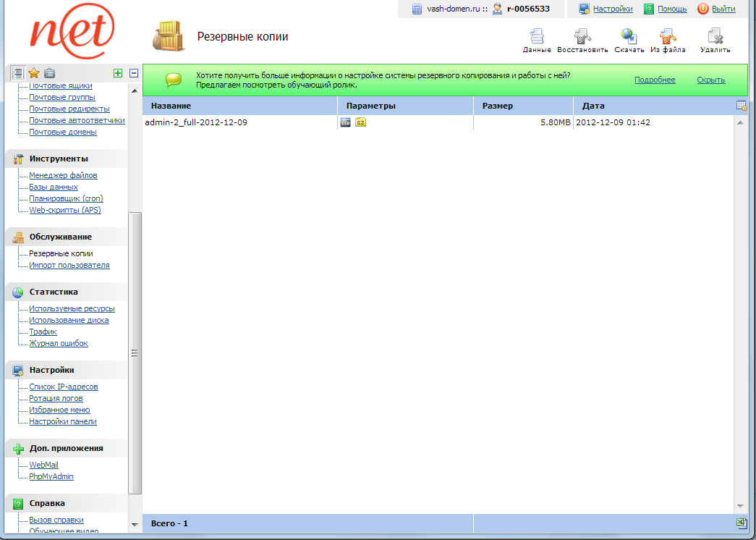The height and width of the screenshot is (540, 756).
Task: Select the full list menu view
Action: click(x=17, y=73)
